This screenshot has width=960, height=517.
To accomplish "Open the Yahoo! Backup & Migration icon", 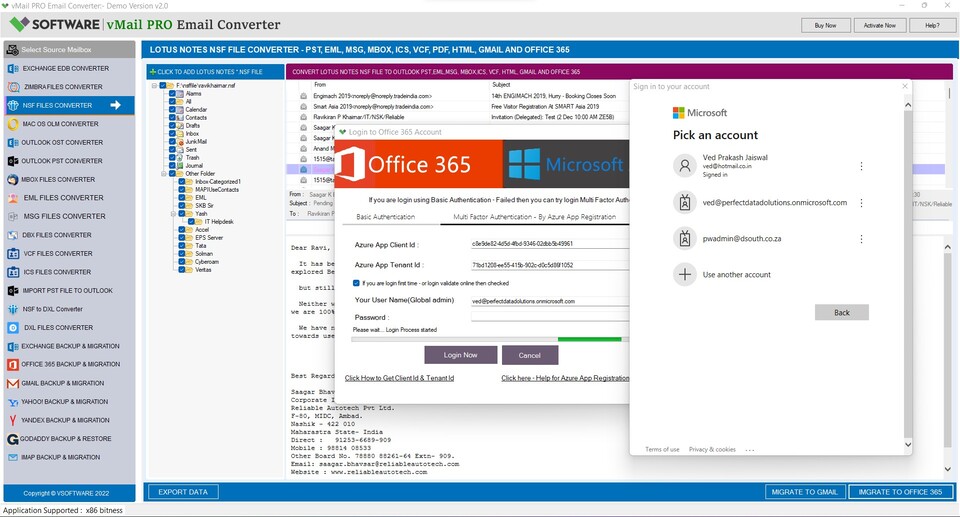I will (13, 402).
